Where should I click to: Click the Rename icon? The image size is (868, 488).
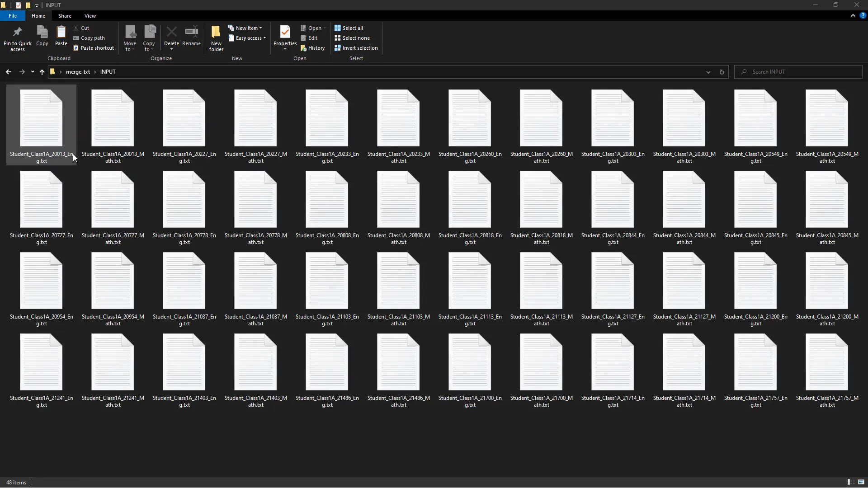pyautogui.click(x=191, y=36)
